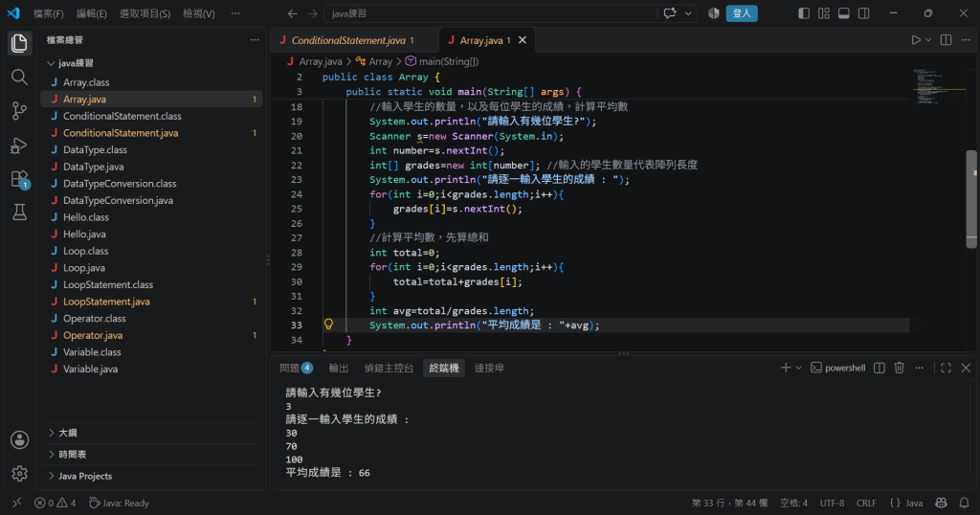The height and width of the screenshot is (515, 980).
Task: Open Explorer panel more actions ellipsis
Action: point(255,40)
